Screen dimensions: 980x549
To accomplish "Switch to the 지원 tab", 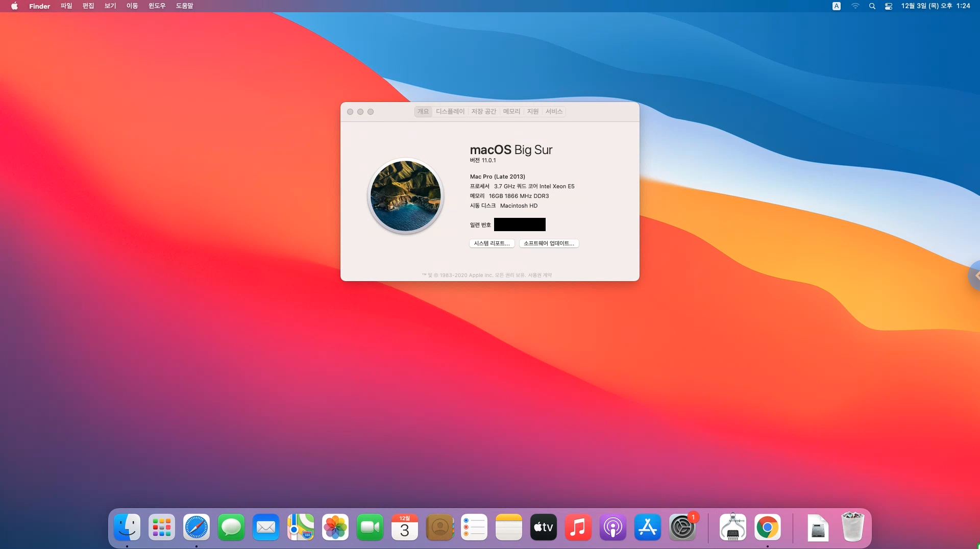I will pos(533,111).
